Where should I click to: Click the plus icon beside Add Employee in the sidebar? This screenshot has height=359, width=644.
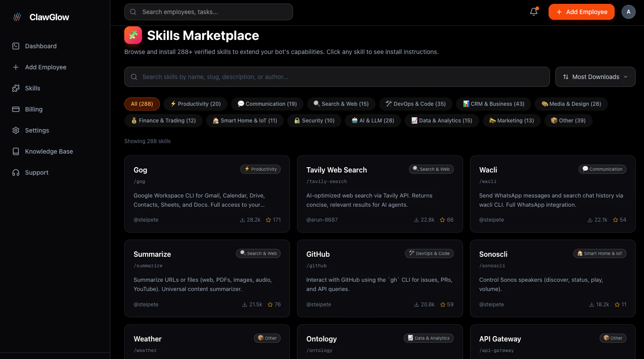click(16, 67)
